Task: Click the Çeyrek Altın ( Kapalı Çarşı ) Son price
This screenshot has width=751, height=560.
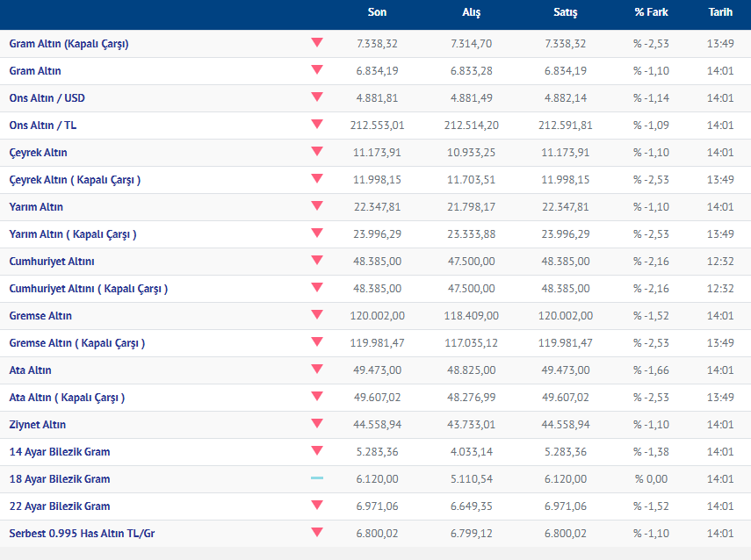Action: (x=377, y=179)
